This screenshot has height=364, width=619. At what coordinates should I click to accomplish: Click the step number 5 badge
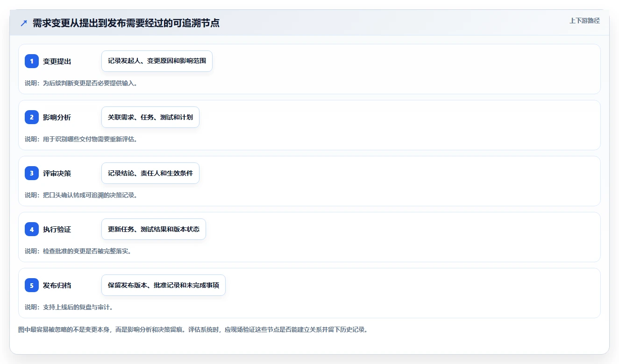(x=32, y=285)
